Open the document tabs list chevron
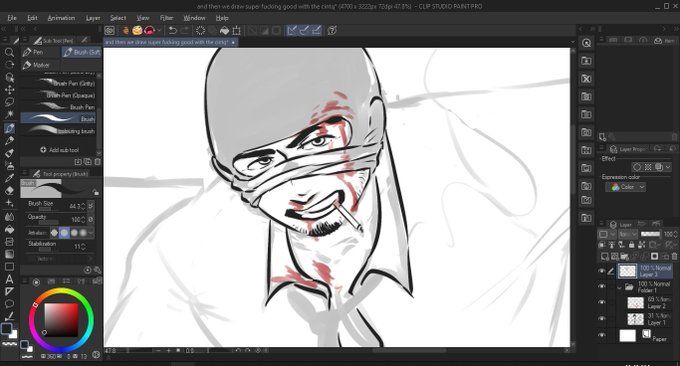The width and height of the screenshot is (680, 366). [572, 42]
